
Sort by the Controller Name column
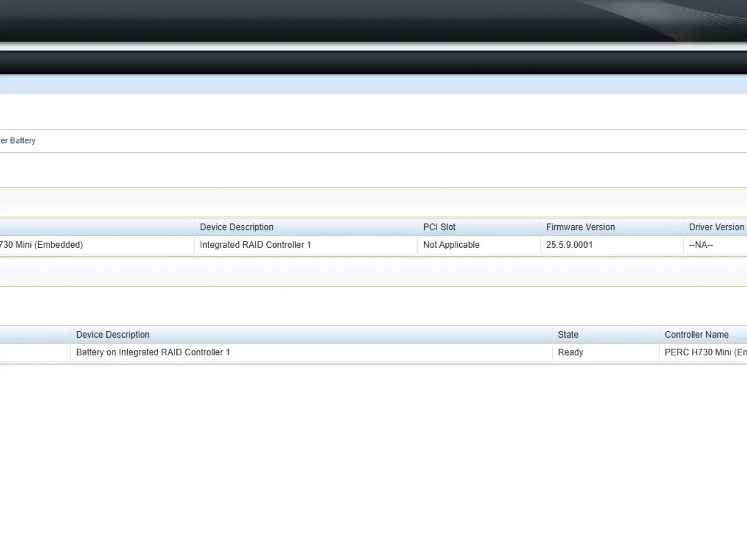pos(696,334)
